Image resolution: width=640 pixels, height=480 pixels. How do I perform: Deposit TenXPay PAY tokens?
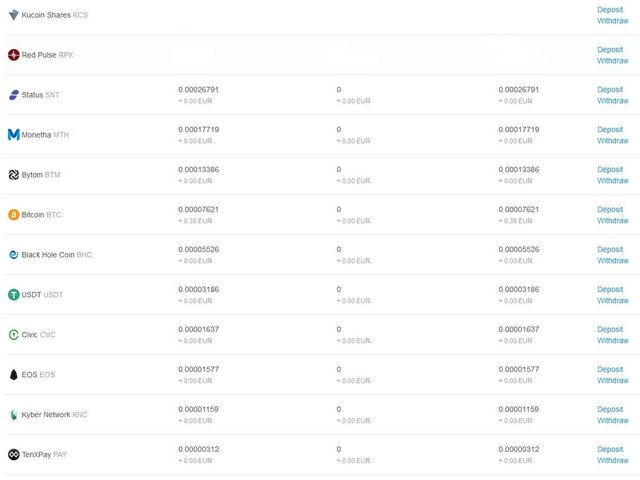tap(610, 450)
